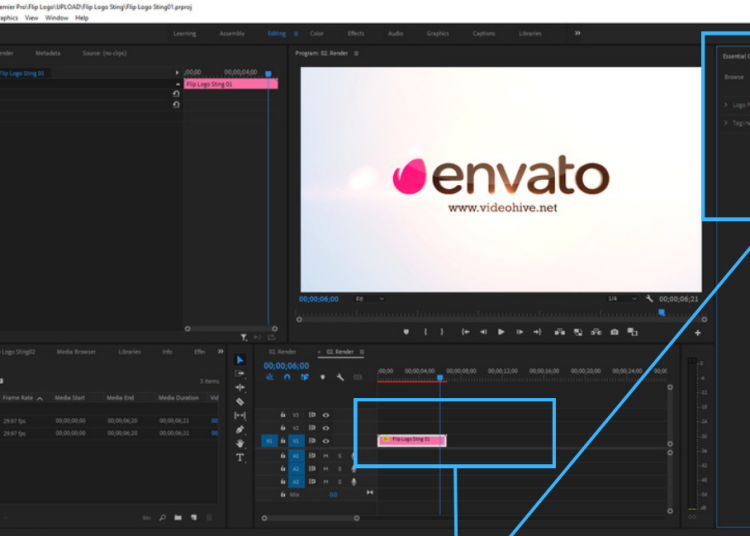Reset effect using first reset icon in Effect Controls
The width and height of the screenshot is (750, 536).
click(x=176, y=94)
